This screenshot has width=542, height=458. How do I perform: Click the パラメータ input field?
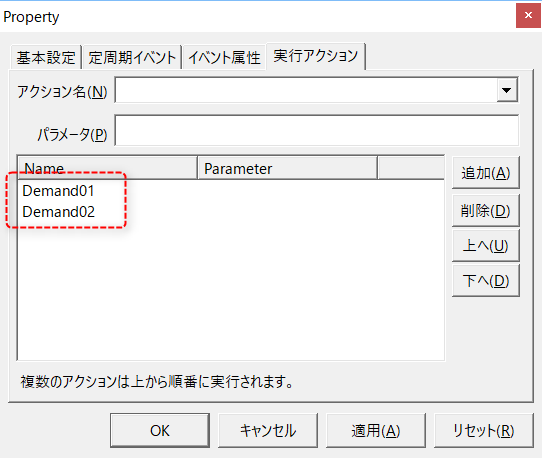tap(316, 130)
